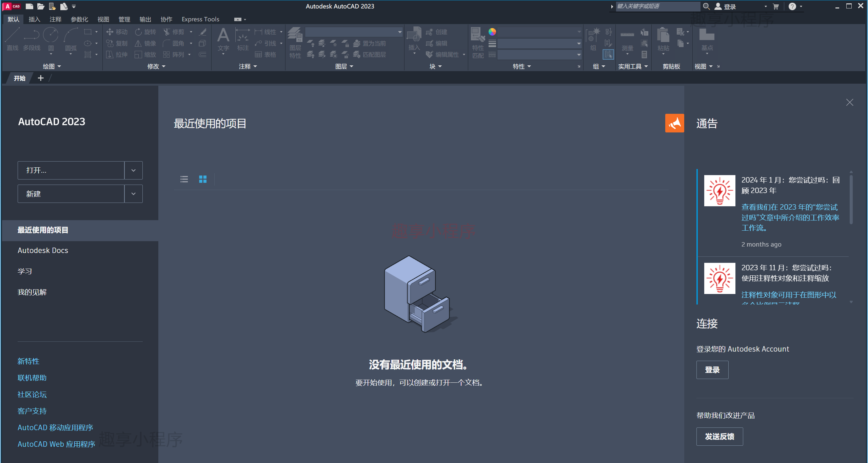Select 学习 in the sidebar
Viewport: 868px width, 463px height.
[25, 271]
